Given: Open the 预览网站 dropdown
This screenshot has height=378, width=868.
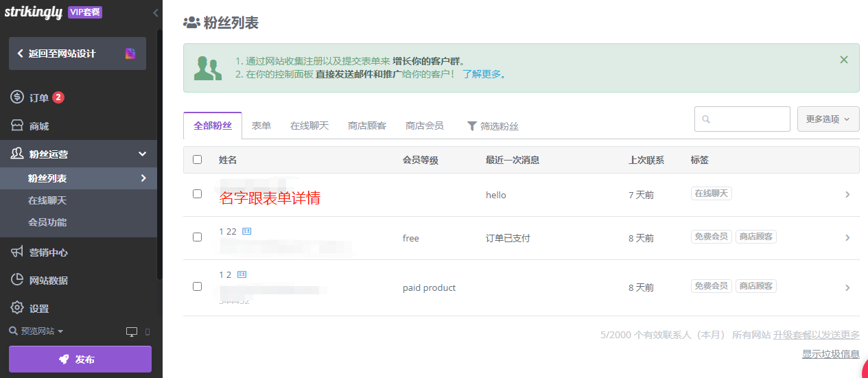Looking at the screenshot, I should (x=36, y=331).
